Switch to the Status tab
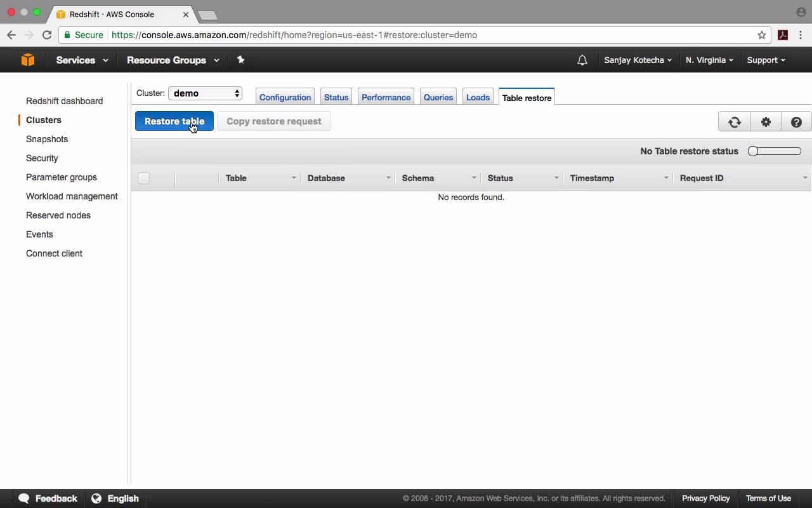Viewport: 812px width, 508px height. click(336, 97)
